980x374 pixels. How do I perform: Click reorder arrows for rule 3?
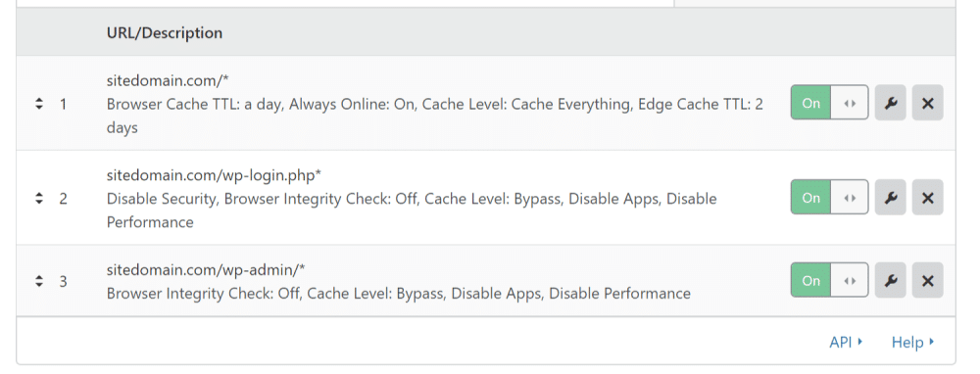39,281
